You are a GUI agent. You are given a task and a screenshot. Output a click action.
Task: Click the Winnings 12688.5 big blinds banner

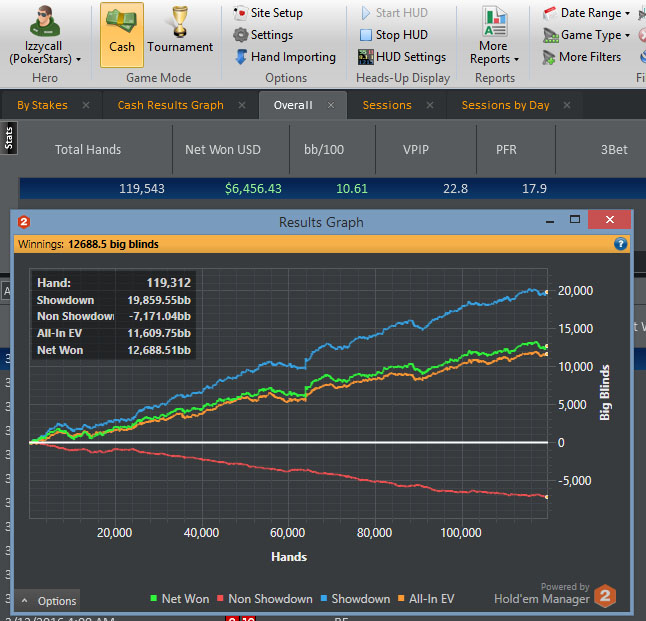click(x=321, y=244)
